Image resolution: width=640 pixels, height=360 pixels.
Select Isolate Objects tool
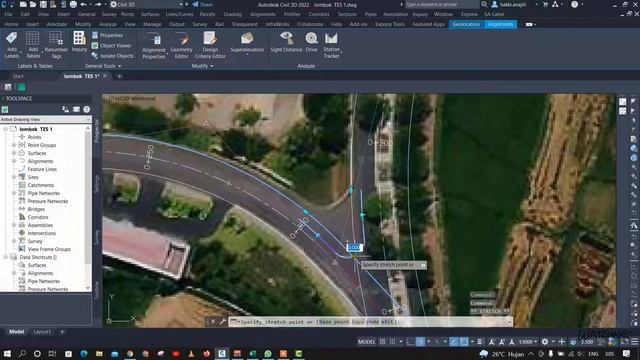pyautogui.click(x=113, y=56)
